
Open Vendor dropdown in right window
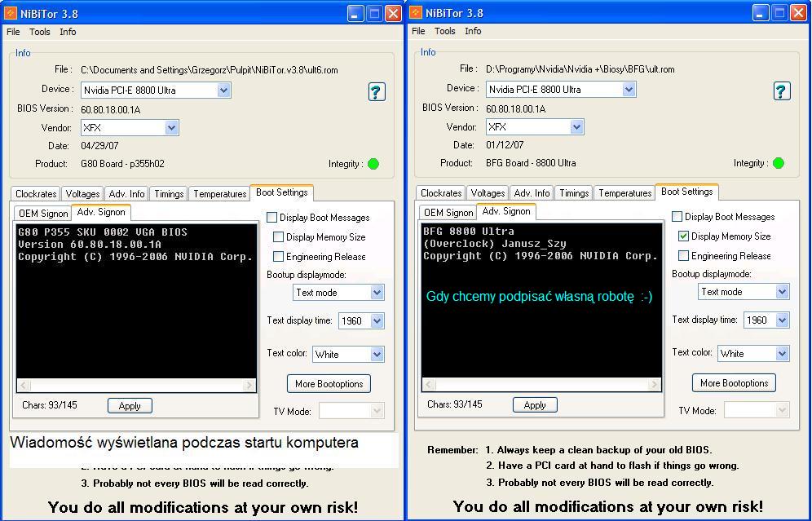577,127
